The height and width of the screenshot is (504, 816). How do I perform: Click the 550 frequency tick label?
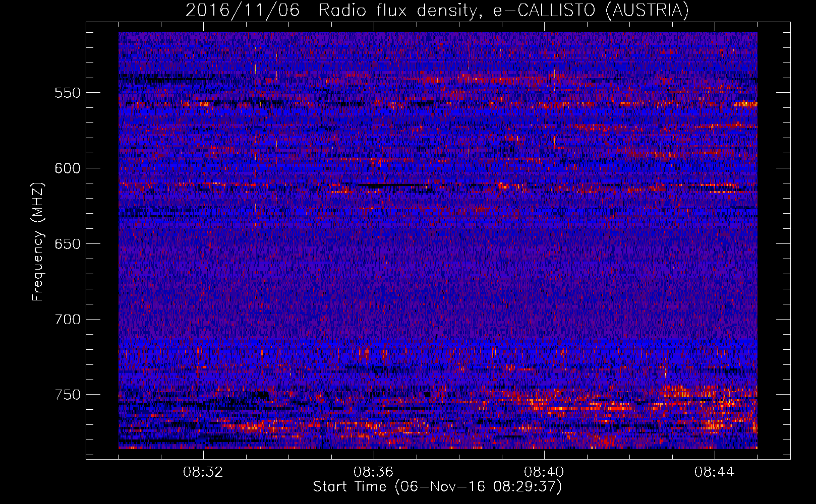(x=68, y=93)
